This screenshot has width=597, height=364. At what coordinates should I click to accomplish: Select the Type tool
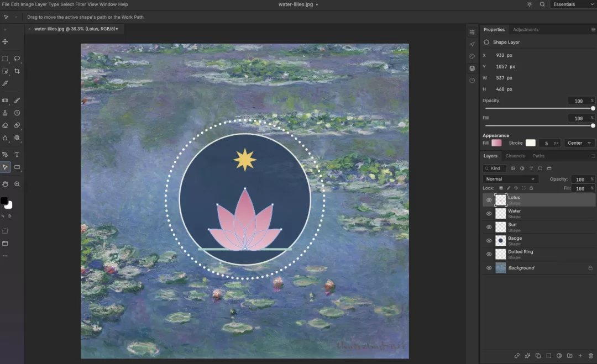click(17, 155)
